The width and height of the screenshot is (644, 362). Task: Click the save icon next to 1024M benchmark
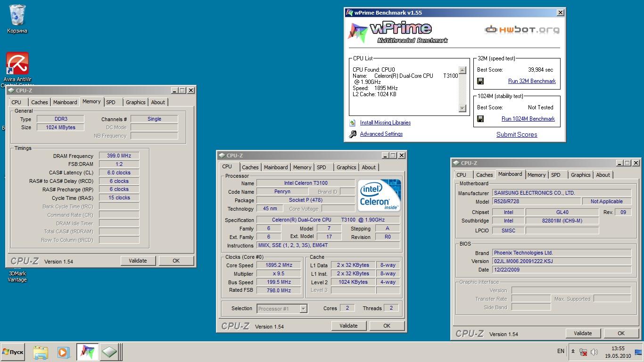click(480, 119)
